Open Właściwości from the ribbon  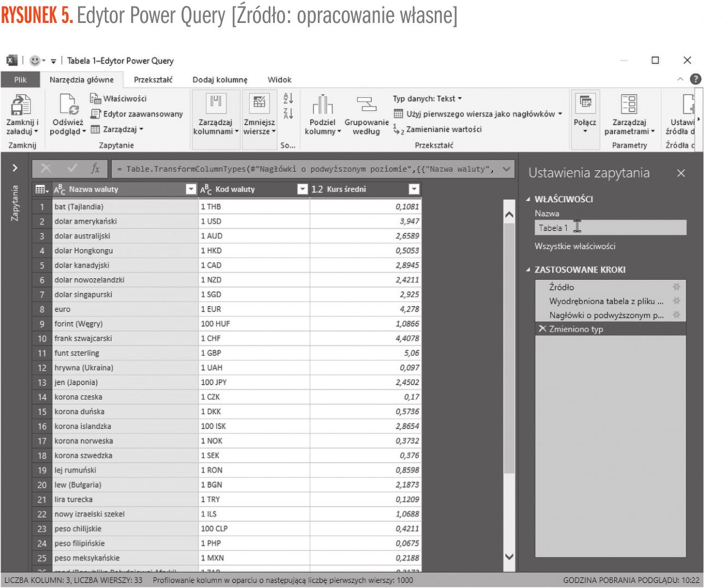pos(119,98)
